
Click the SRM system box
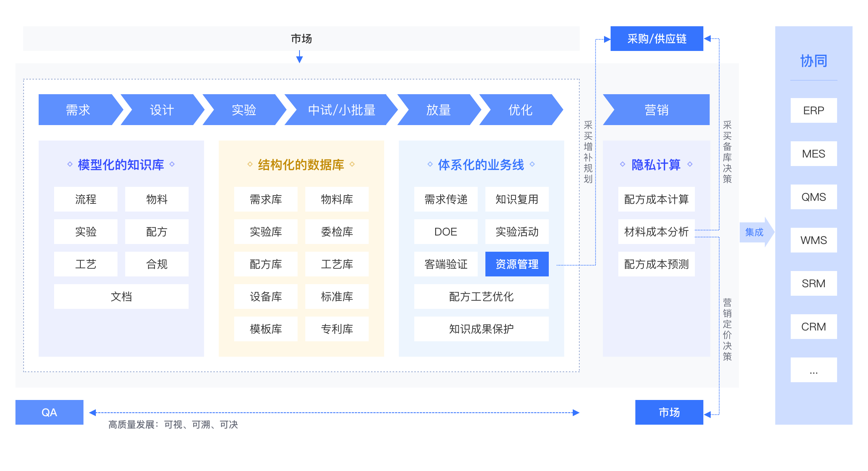(x=814, y=283)
